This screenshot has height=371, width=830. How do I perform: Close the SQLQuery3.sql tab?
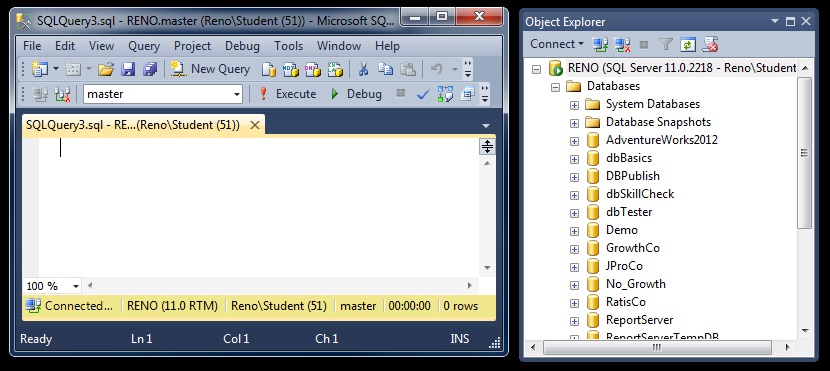pos(255,125)
